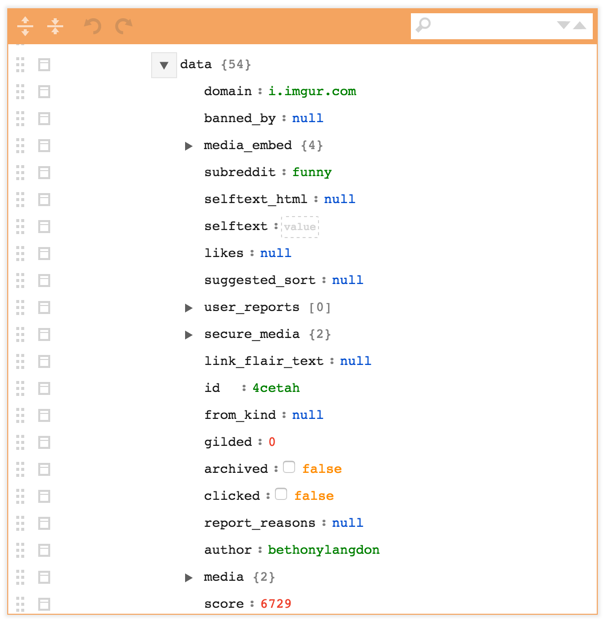Click the expand all fields icon

point(25,26)
